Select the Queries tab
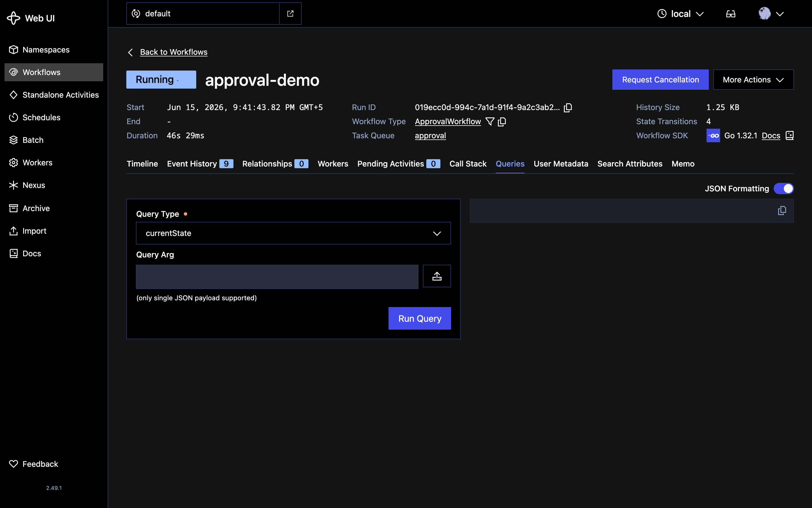This screenshot has height=508, width=812. point(510,164)
